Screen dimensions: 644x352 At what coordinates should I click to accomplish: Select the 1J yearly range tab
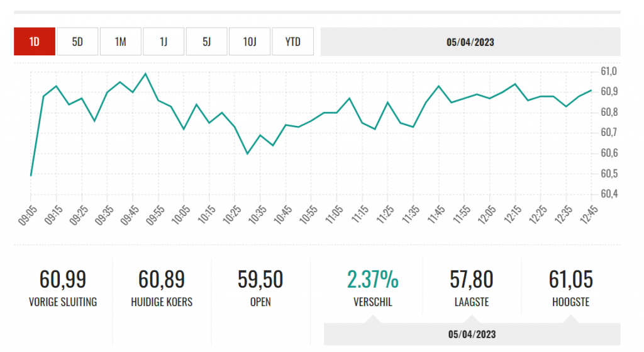coord(164,42)
